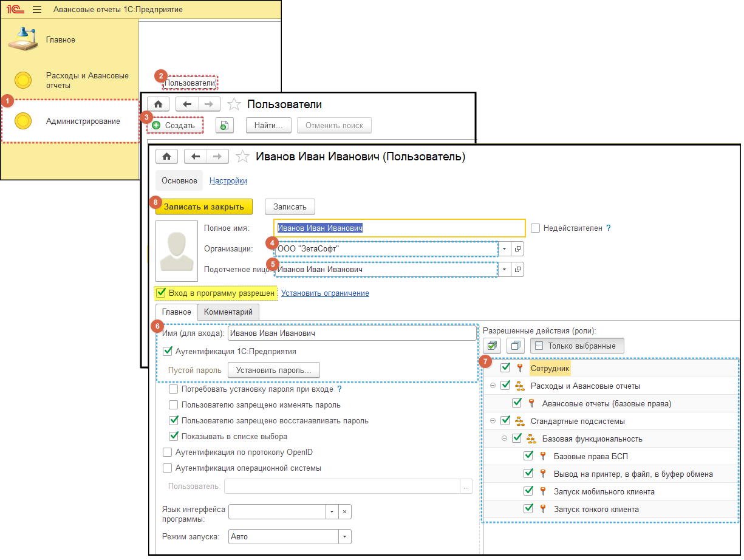Open the Подотчетное лицо dropdown arrow

coord(504,269)
